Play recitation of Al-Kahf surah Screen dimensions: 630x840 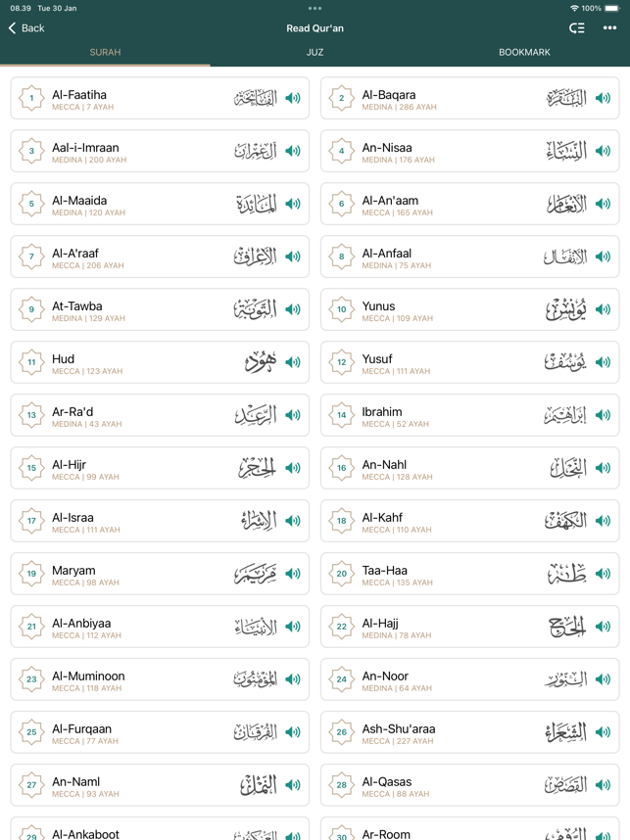(x=603, y=522)
